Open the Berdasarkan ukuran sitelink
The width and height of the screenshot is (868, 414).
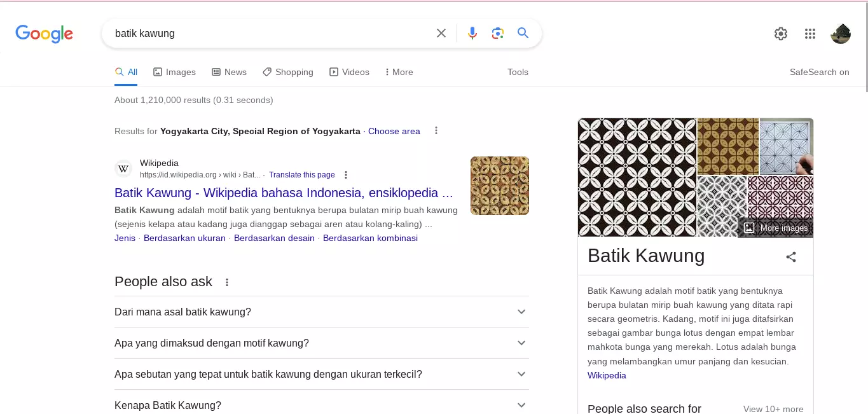184,238
